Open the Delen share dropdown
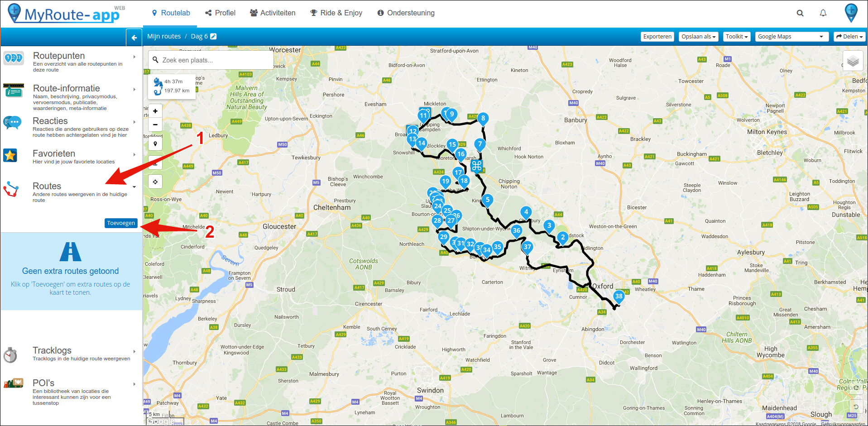The image size is (868, 426). click(849, 37)
